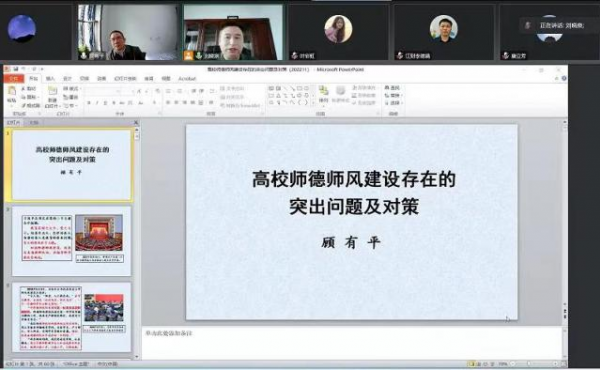Expand the Select (选择) dropdown in editing group
The image size is (600, 370).
click(x=402, y=103)
